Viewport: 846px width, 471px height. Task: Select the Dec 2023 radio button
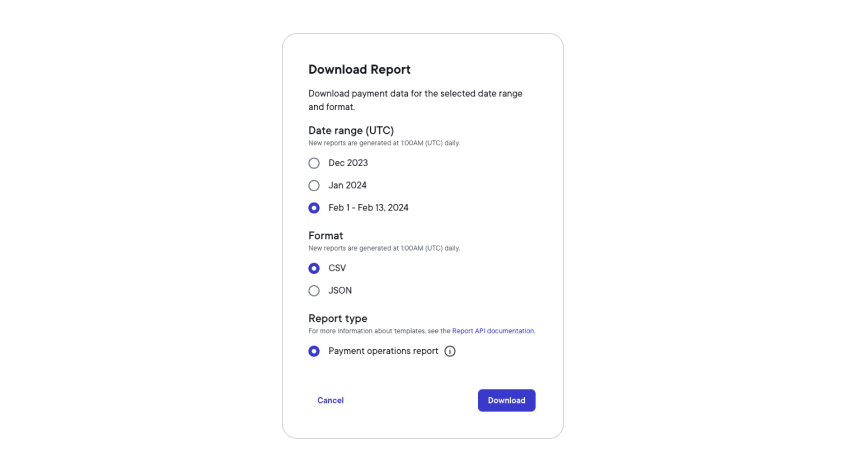[314, 163]
